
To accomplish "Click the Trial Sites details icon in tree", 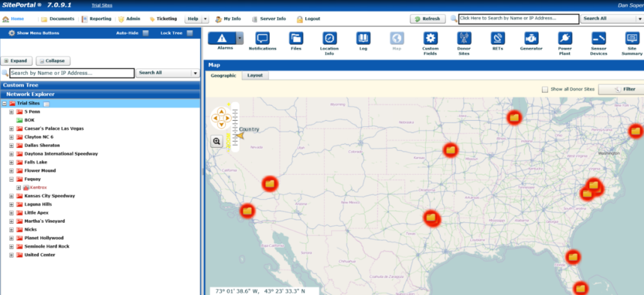I will pos(46,104).
